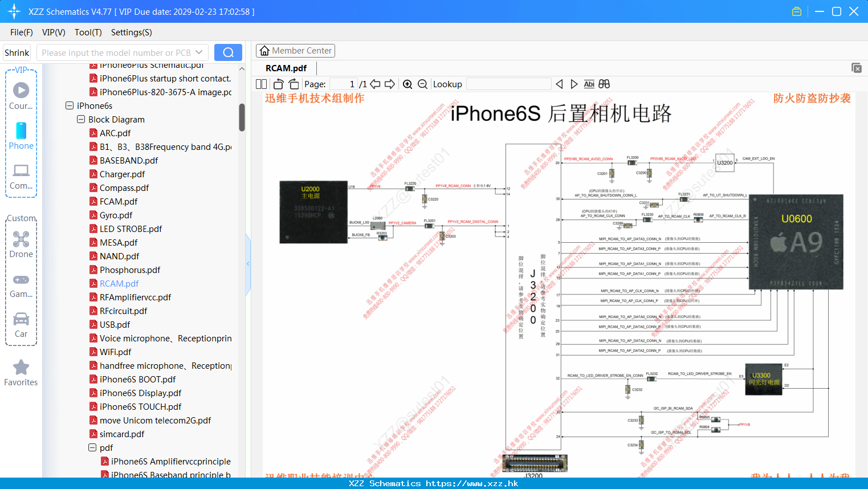Click the Lookup text field
The width and height of the screenshot is (868, 489).
point(509,84)
